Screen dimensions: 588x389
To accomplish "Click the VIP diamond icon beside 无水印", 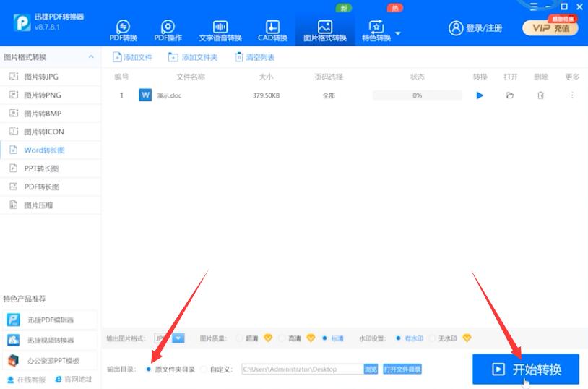I will click(x=467, y=338).
